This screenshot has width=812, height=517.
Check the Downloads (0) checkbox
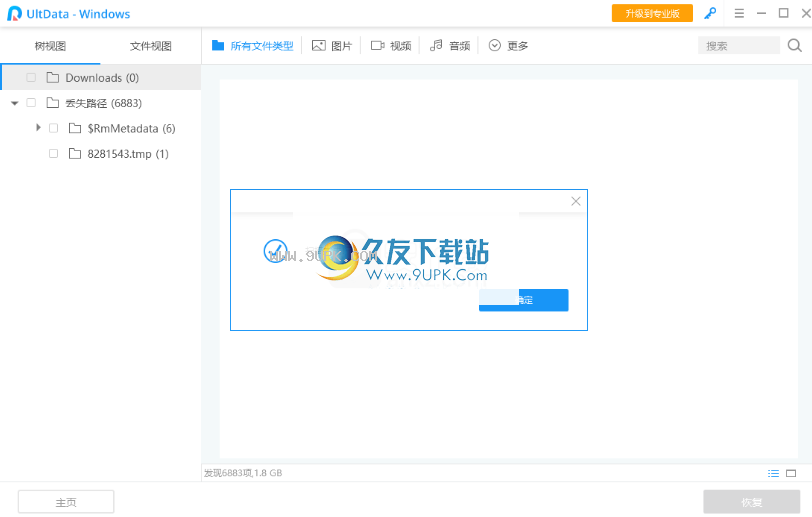[x=31, y=78]
